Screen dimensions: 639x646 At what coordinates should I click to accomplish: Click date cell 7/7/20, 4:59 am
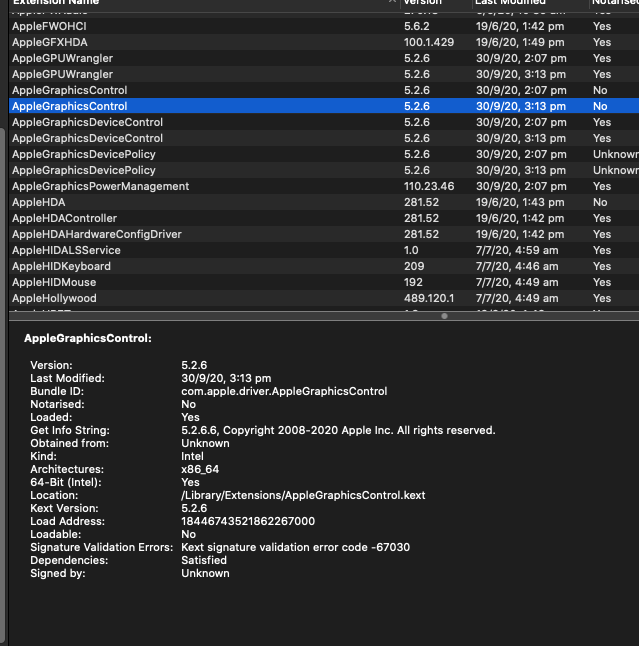(517, 250)
